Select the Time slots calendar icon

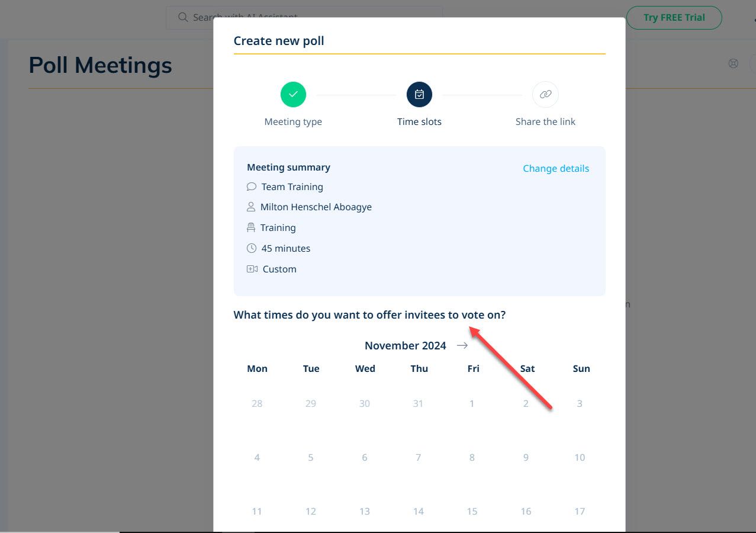coord(419,94)
